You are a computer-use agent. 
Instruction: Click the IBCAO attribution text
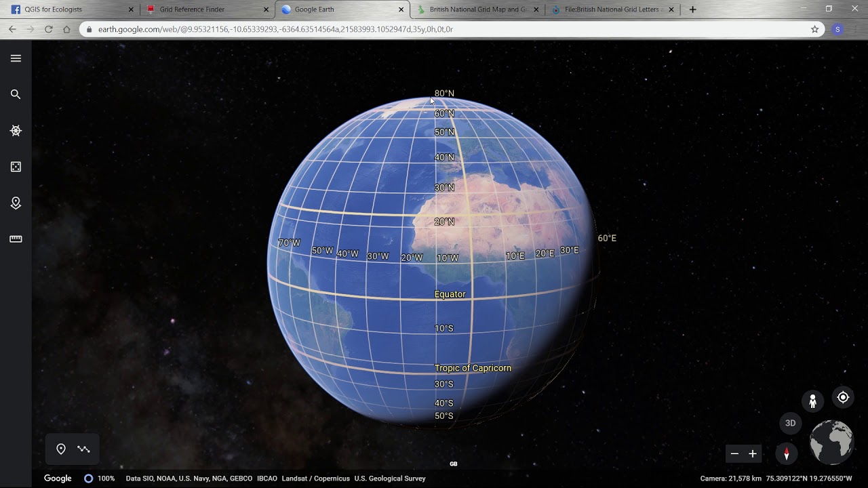(267, 479)
